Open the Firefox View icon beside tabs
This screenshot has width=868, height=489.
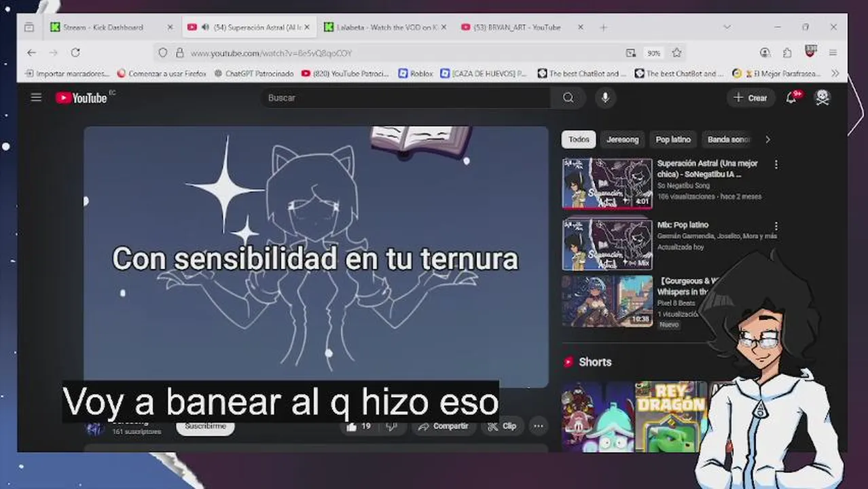29,27
